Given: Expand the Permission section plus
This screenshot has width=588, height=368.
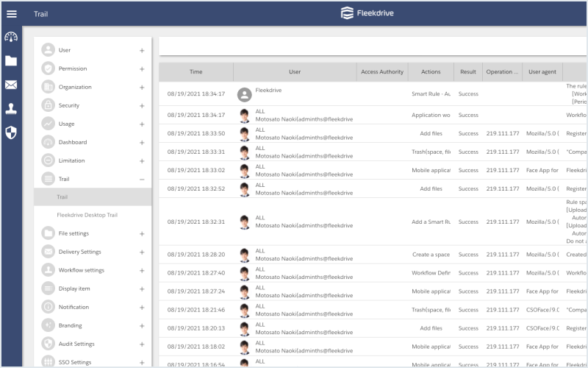Looking at the screenshot, I should pyautogui.click(x=142, y=69).
